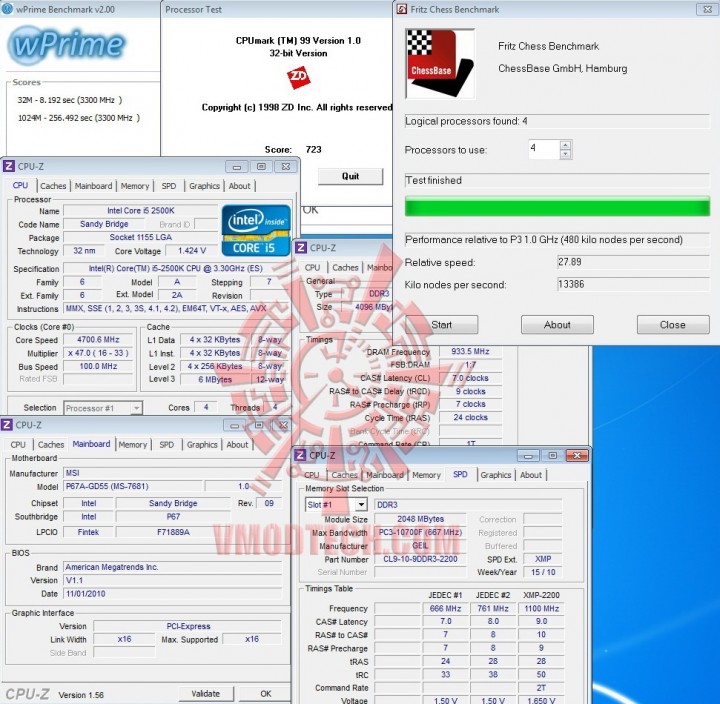Open About tab in SPD CPU-Z window
The width and height of the screenshot is (720, 704).
click(x=531, y=475)
